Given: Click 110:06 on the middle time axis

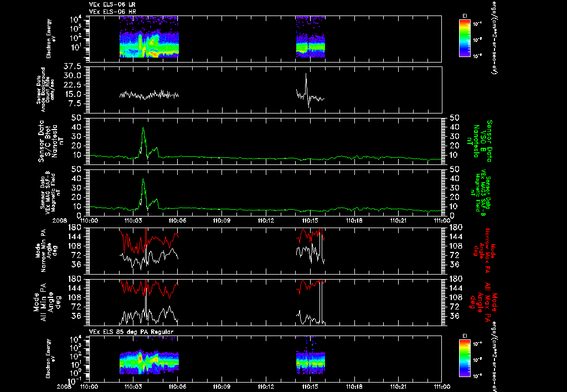Looking at the screenshot, I should click(x=178, y=220).
